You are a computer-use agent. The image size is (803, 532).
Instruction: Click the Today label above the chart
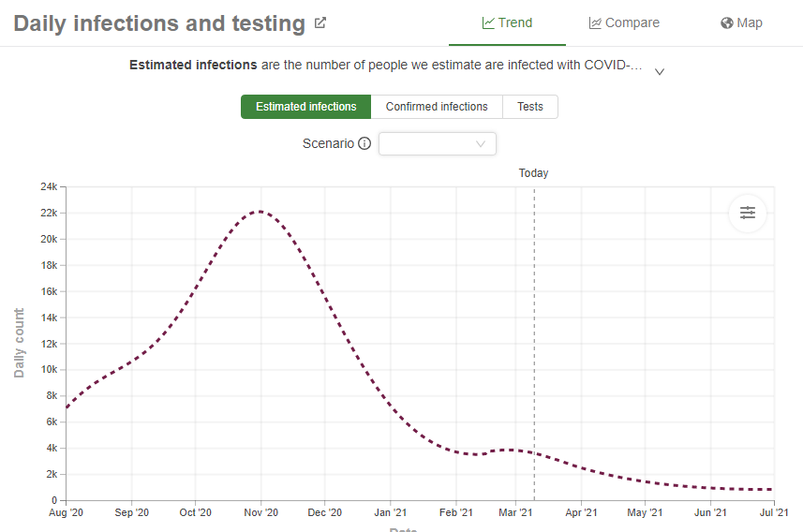tap(534, 173)
